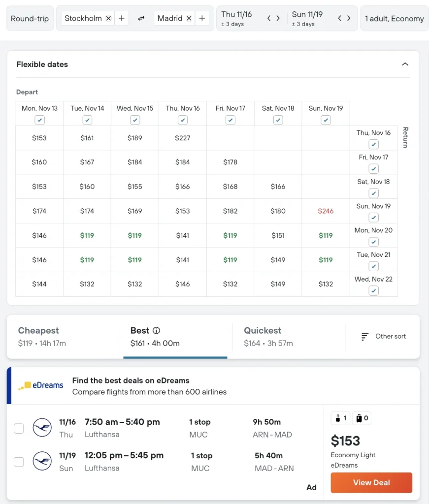Select the $155 fare cell
429x504 pixels.
135,187
